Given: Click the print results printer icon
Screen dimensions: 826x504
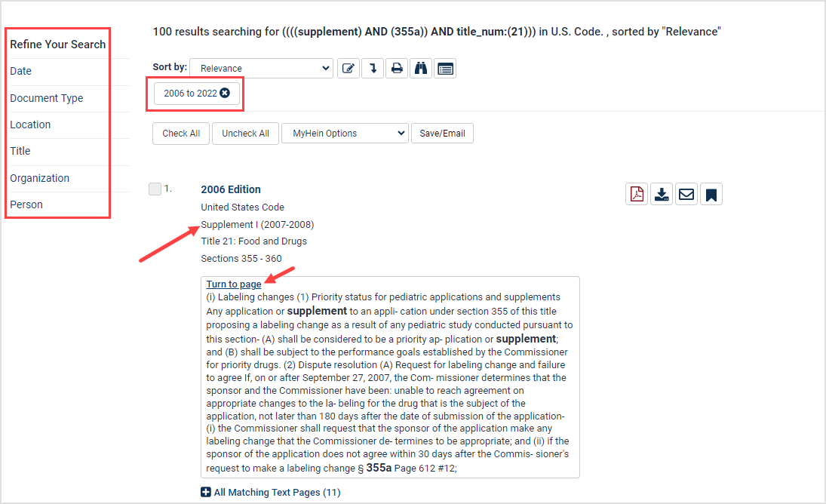Looking at the screenshot, I should (397, 69).
